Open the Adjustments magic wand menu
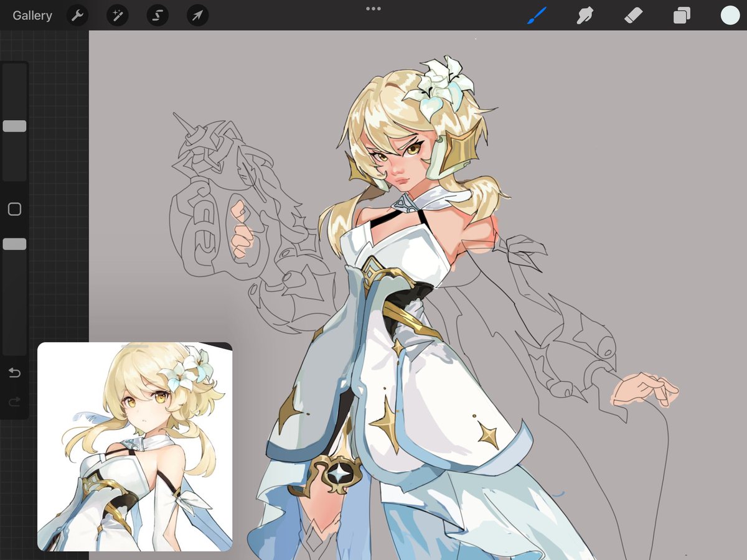Image resolution: width=747 pixels, height=560 pixels. point(117,16)
